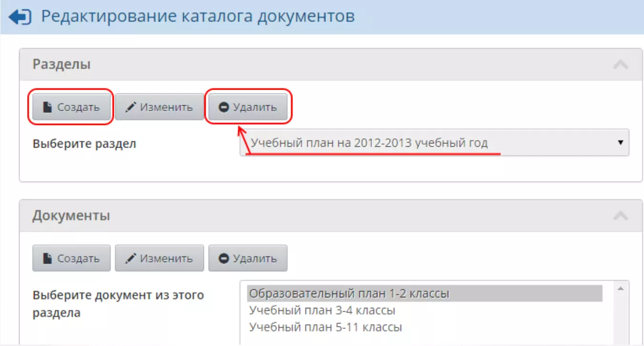Viewport: 644px width, 346px height.
Task: Click the Выберите раздел label
Action: click(x=84, y=143)
